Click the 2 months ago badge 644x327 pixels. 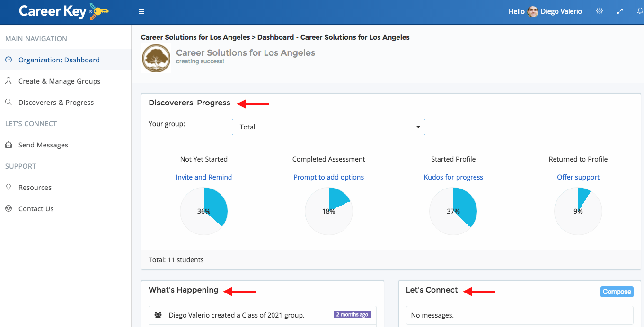[x=353, y=315]
